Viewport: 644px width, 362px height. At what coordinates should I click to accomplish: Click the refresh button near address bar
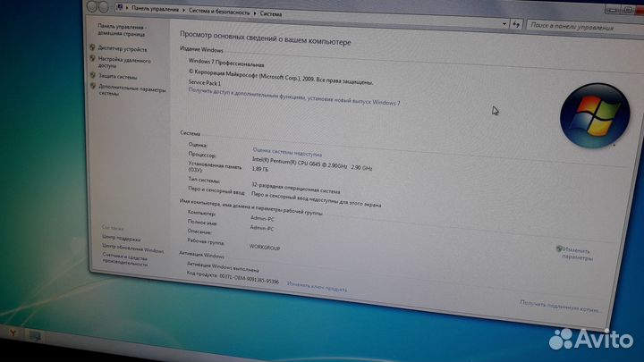(516, 25)
